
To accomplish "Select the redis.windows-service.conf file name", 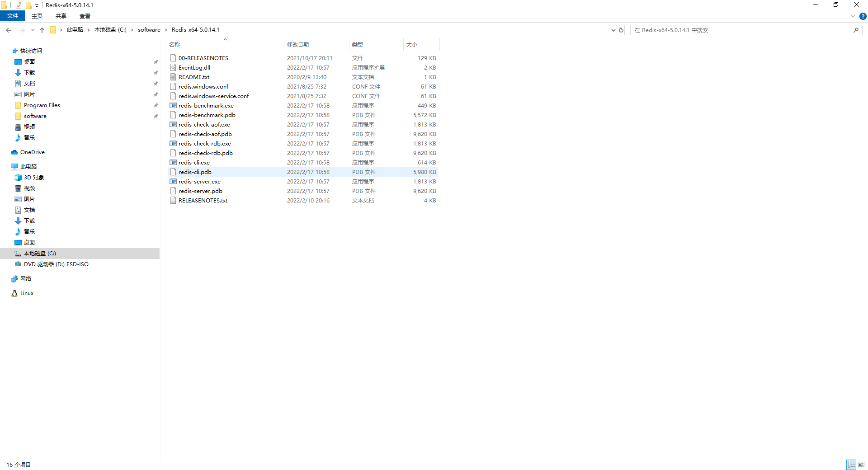I will [x=213, y=96].
